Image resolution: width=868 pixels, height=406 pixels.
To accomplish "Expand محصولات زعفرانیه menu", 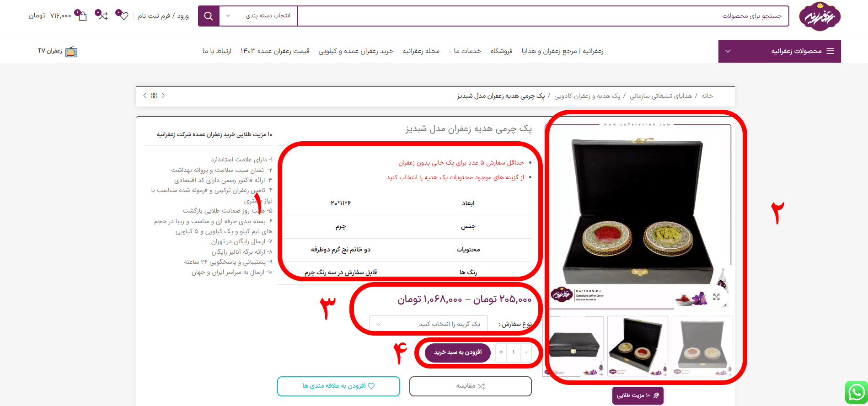I will pyautogui.click(x=779, y=51).
